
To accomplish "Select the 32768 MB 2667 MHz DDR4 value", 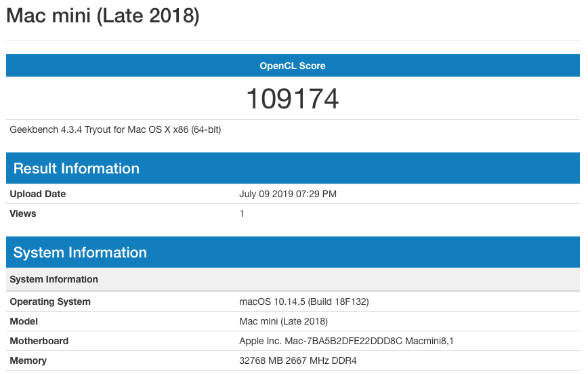I will [x=298, y=360].
